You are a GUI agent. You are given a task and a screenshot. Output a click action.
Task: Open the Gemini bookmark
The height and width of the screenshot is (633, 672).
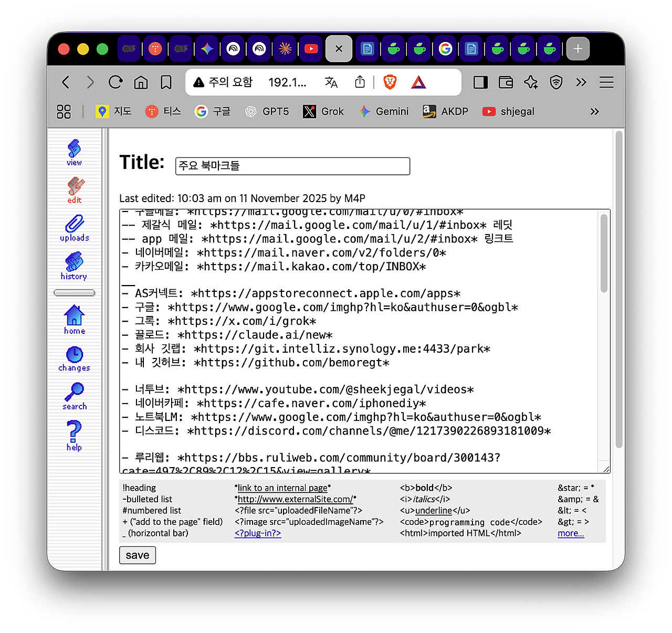[383, 111]
